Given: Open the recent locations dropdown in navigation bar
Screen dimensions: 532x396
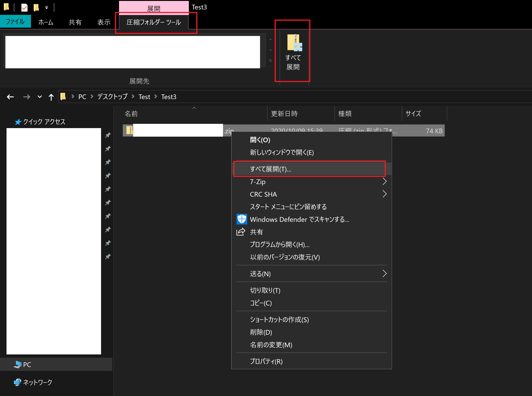Looking at the screenshot, I should point(40,97).
